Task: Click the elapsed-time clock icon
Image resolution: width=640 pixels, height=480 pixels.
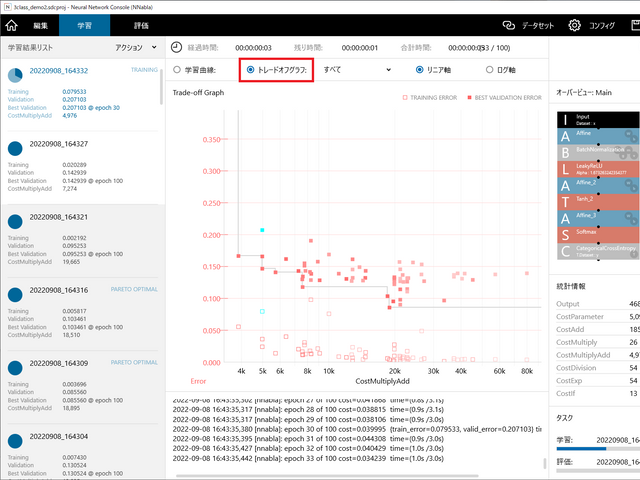Action: click(176, 47)
